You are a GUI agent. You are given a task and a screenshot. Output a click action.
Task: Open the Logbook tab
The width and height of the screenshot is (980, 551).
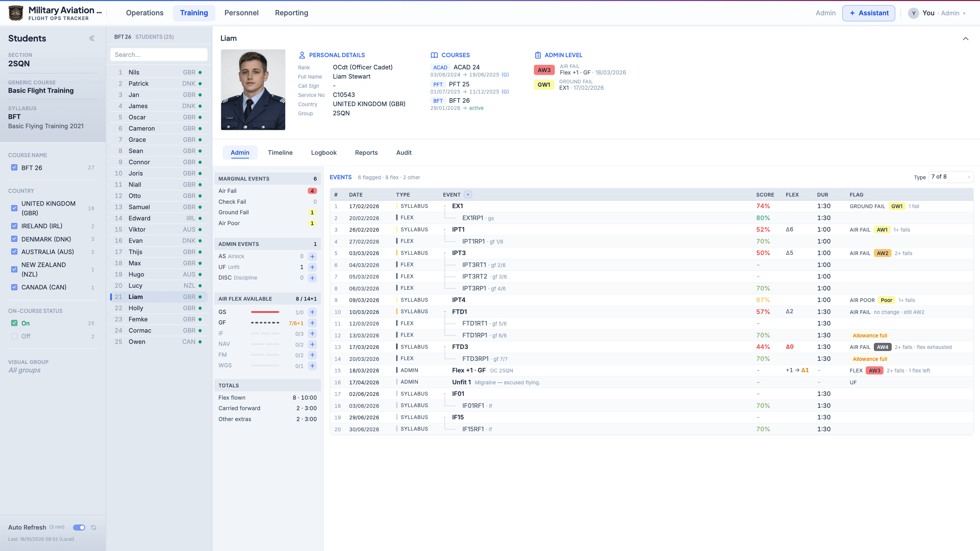click(323, 152)
